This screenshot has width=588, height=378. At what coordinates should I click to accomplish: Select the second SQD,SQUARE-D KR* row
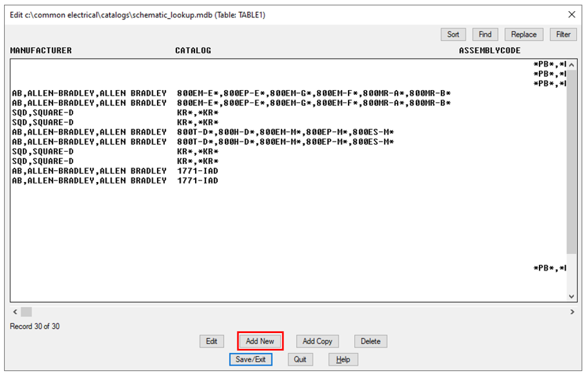288,123
